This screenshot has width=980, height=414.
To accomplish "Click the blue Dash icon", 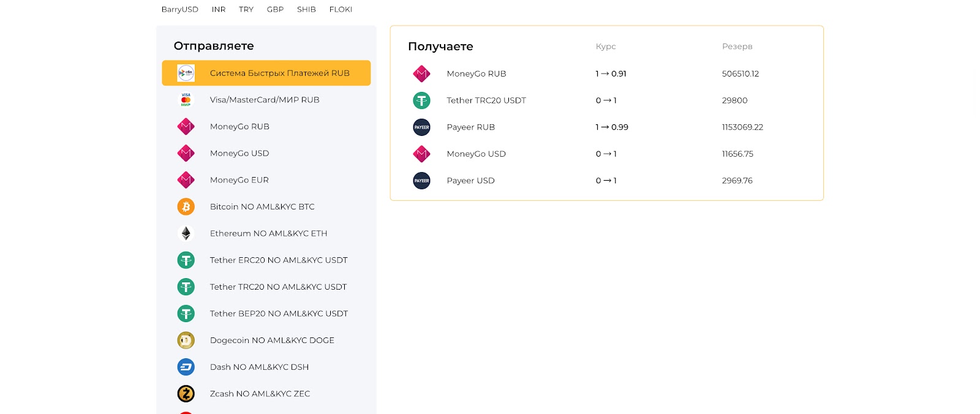I will click(x=186, y=367).
